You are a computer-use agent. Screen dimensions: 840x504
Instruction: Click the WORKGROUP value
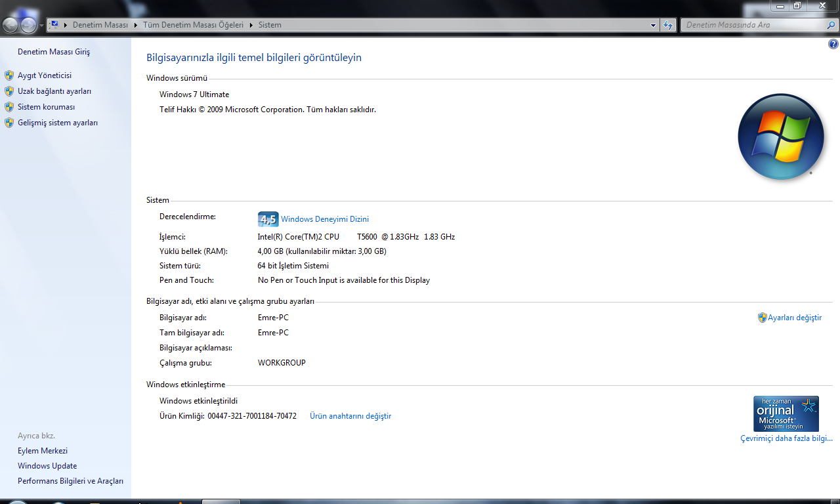click(282, 363)
